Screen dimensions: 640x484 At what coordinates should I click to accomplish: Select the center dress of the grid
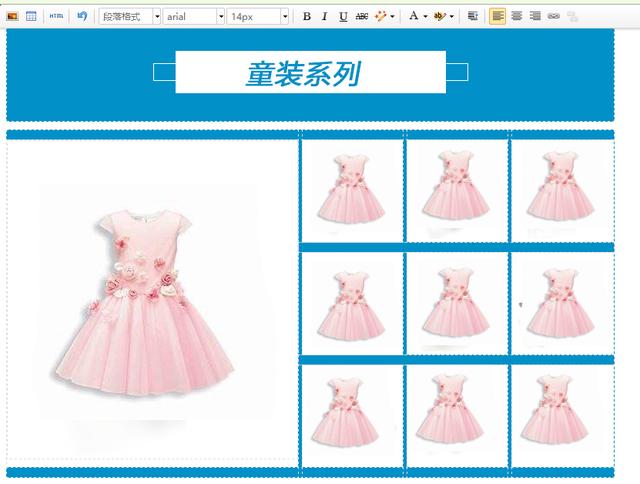point(456,302)
